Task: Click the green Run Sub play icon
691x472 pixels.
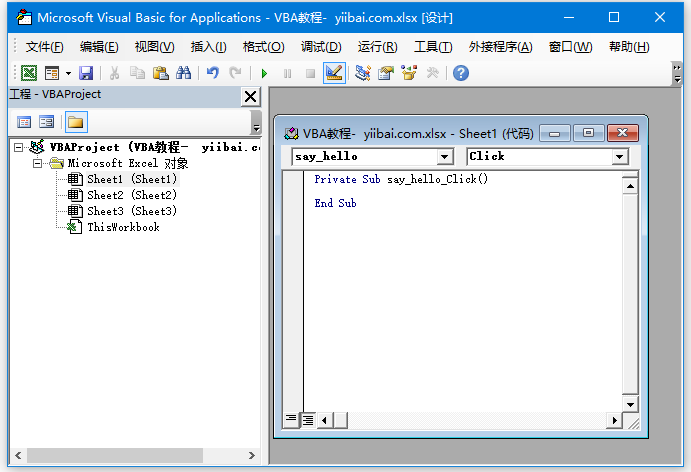Action: click(264, 73)
